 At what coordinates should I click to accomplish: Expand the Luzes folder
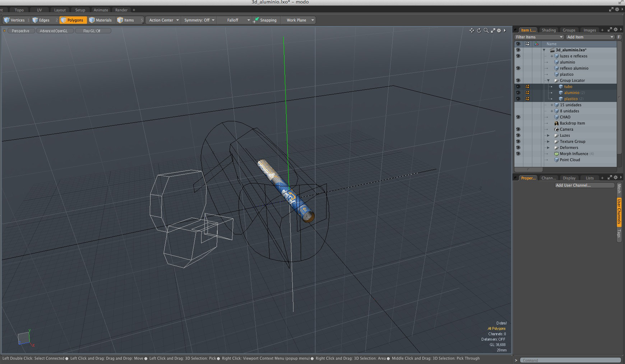tap(548, 135)
